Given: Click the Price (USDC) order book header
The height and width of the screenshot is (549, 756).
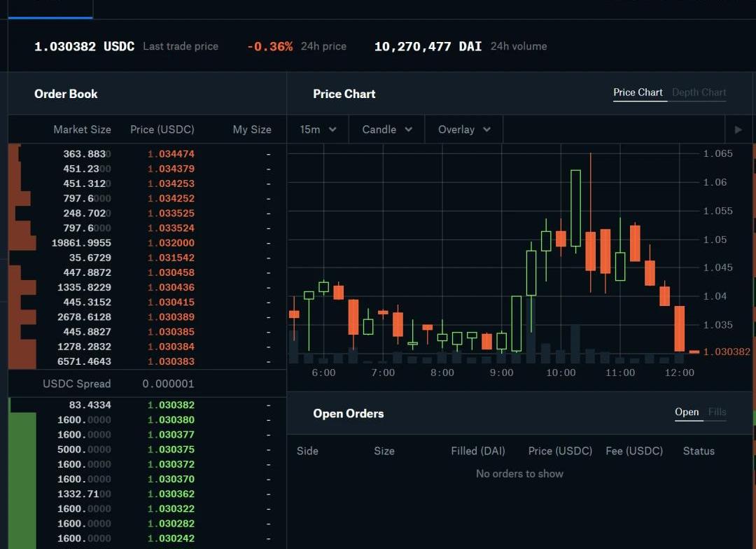Looking at the screenshot, I should [x=162, y=130].
